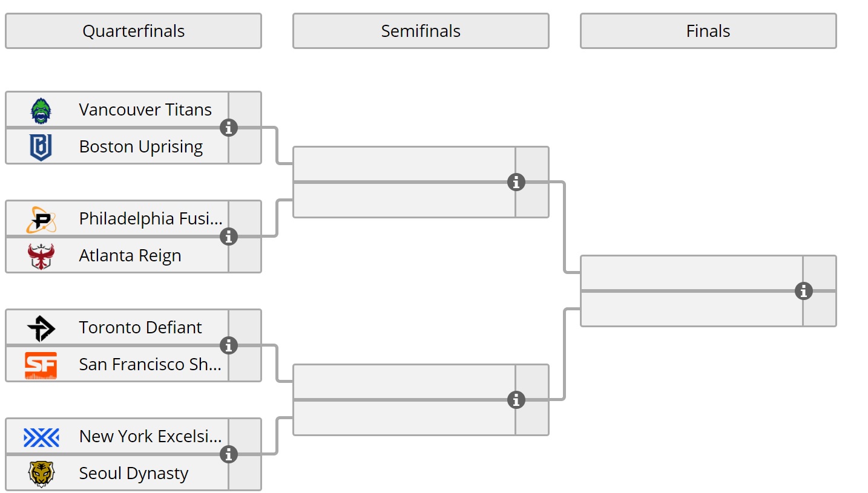The image size is (868, 493).
Task: Click the New York Excelsior score box
Action: tap(245, 436)
